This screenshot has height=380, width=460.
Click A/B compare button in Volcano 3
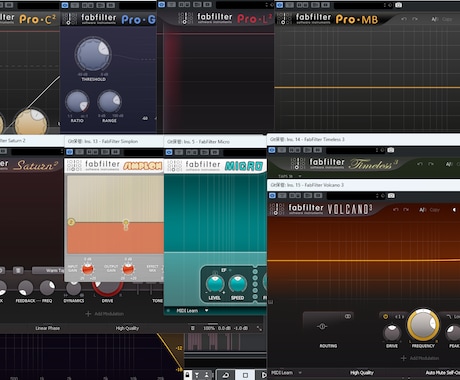(422, 210)
